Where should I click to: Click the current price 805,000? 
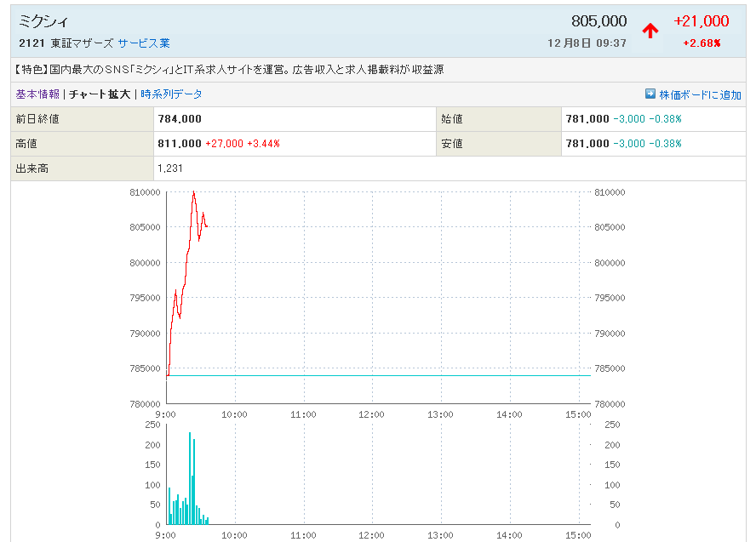click(x=598, y=22)
